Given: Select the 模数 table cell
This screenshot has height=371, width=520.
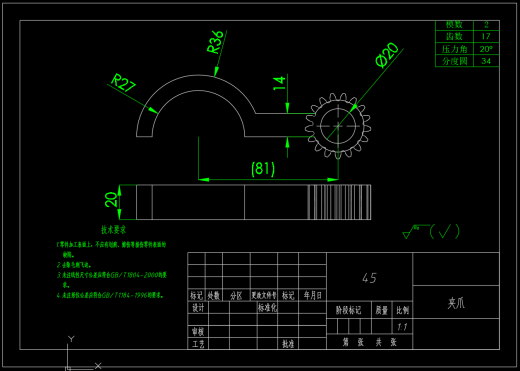Looking at the screenshot, I should tap(454, 25).
